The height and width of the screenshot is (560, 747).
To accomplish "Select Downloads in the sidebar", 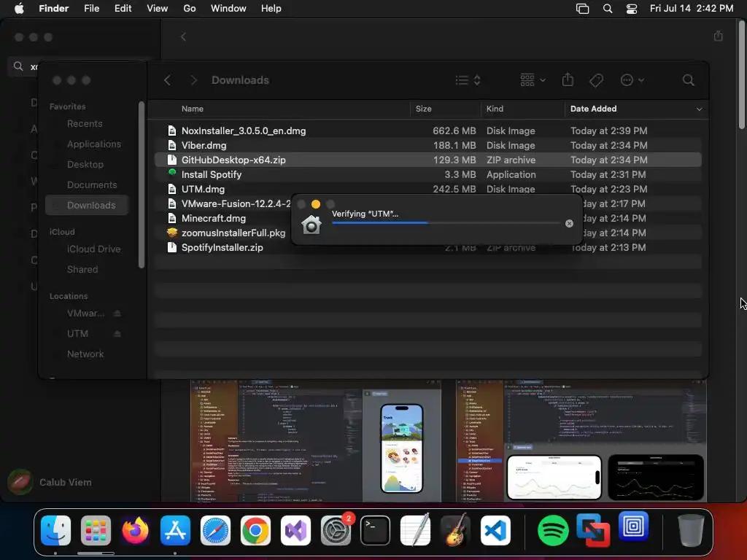I will [x=87, y=205].
